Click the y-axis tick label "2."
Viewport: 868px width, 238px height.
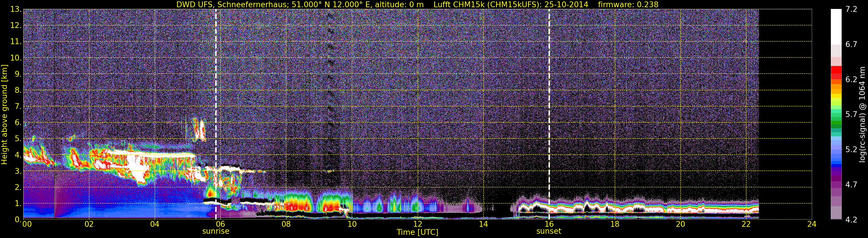coord(18,187)
